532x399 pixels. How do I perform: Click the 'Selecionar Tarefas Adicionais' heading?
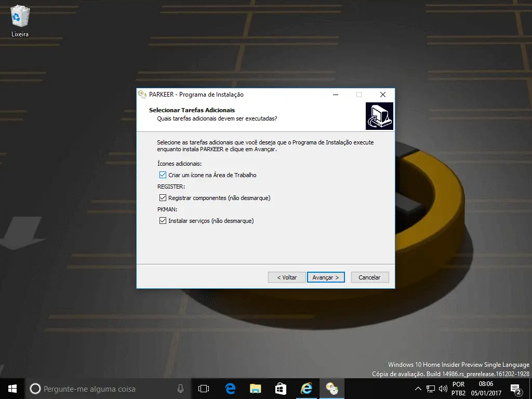tap(192, 110)
